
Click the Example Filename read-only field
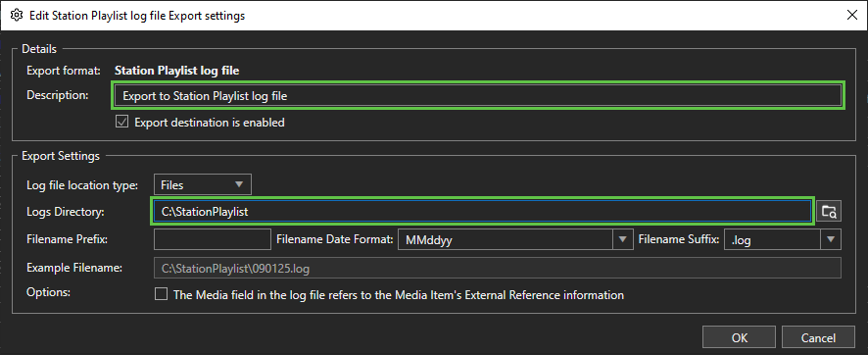pyautogui.click(x=498, y=268)
